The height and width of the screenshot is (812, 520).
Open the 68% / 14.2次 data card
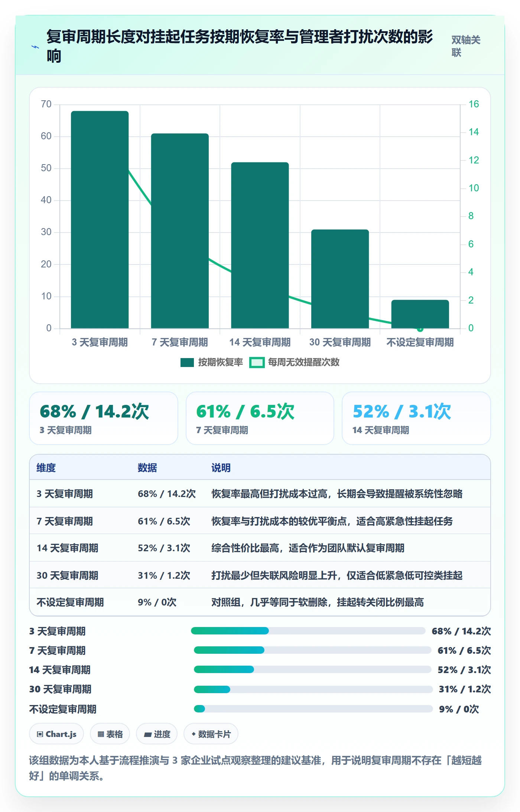[x=104, y=418]
